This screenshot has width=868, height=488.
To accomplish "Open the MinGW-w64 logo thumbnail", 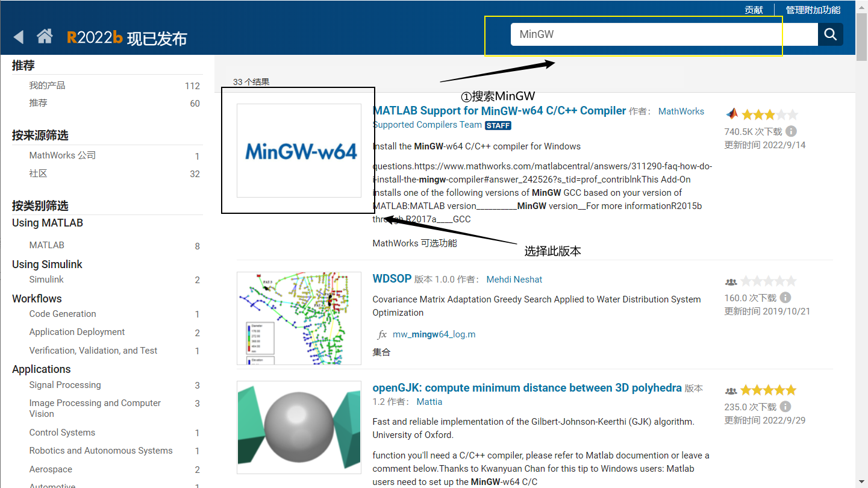I will pos(299,151).
